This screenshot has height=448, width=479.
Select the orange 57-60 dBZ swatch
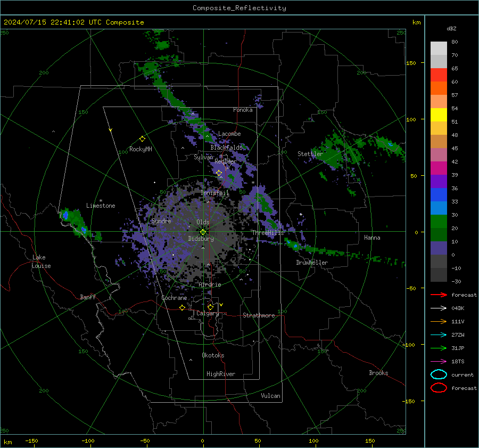439,88
